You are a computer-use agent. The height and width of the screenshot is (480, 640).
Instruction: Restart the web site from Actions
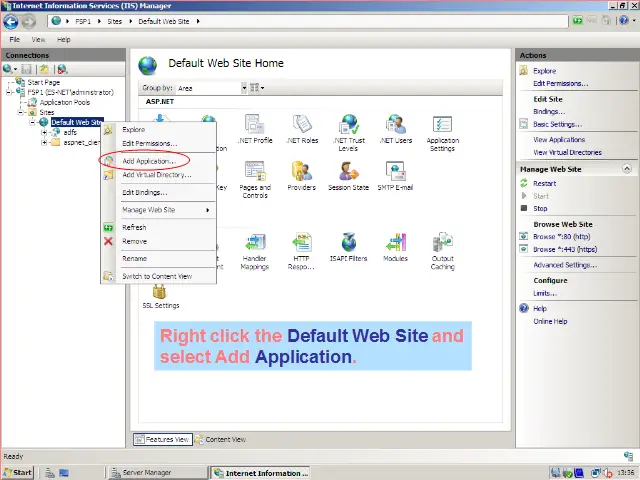click(544, 184)
